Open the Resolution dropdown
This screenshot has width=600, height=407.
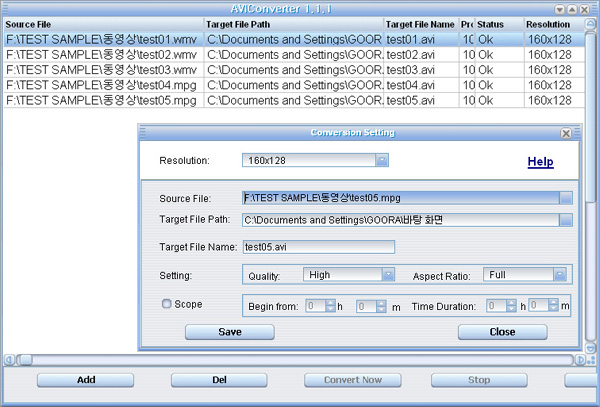tap(381, 160)
